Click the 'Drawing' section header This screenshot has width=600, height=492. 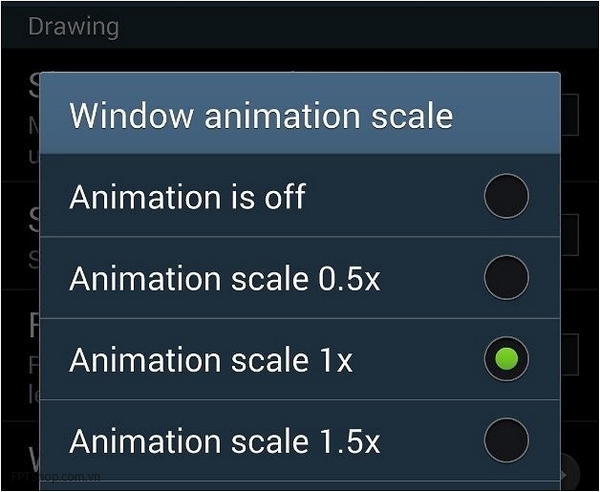73,27
